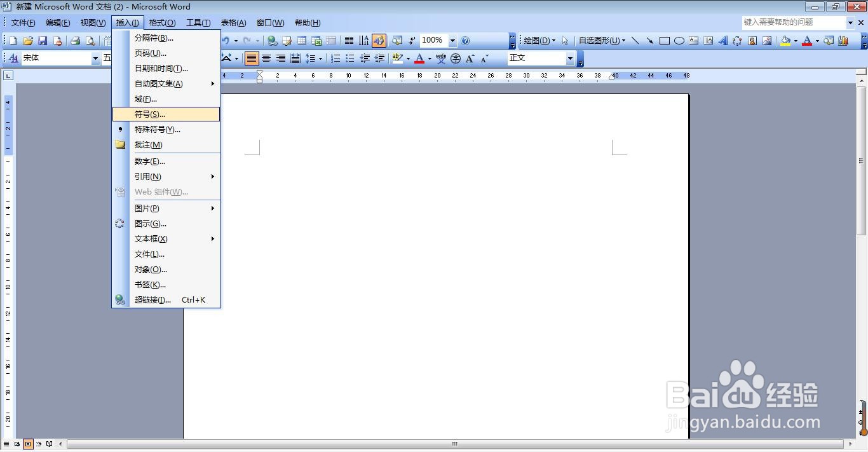Open the 格式(O) menu in menu bar
868x452 pixels.
click(162, 23)
